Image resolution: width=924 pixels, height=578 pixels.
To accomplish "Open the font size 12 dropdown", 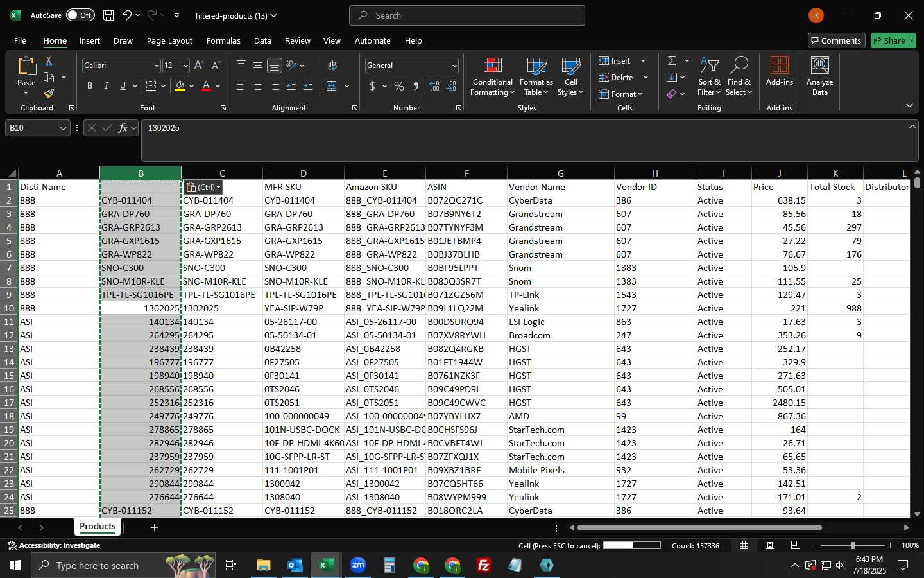I will pos(185,66).
